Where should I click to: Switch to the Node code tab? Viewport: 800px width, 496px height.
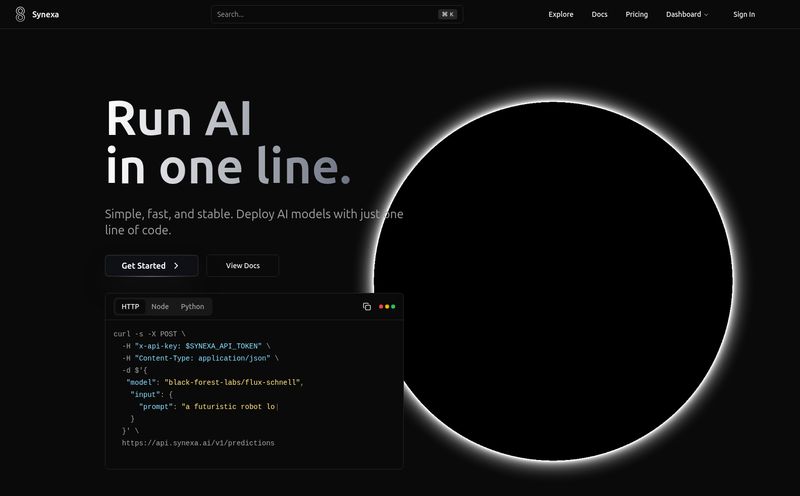pyautogui.click(x=160, y=306)
